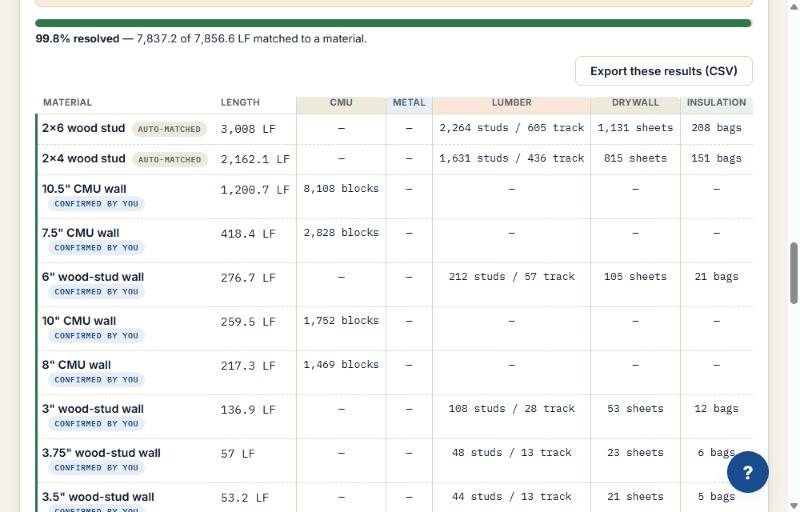This screenshot has height=512, width=800.
Task: Click the LUMBER column header
Action: (511, 103)
